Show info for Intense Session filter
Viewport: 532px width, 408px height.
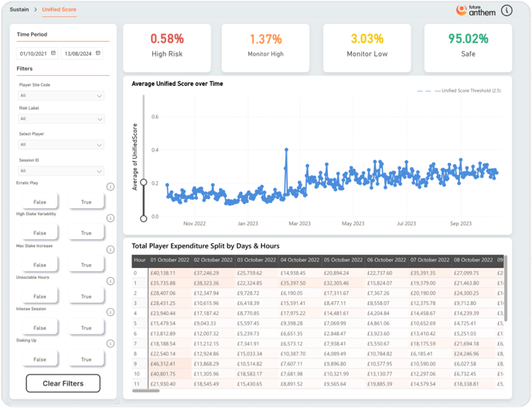110,314
